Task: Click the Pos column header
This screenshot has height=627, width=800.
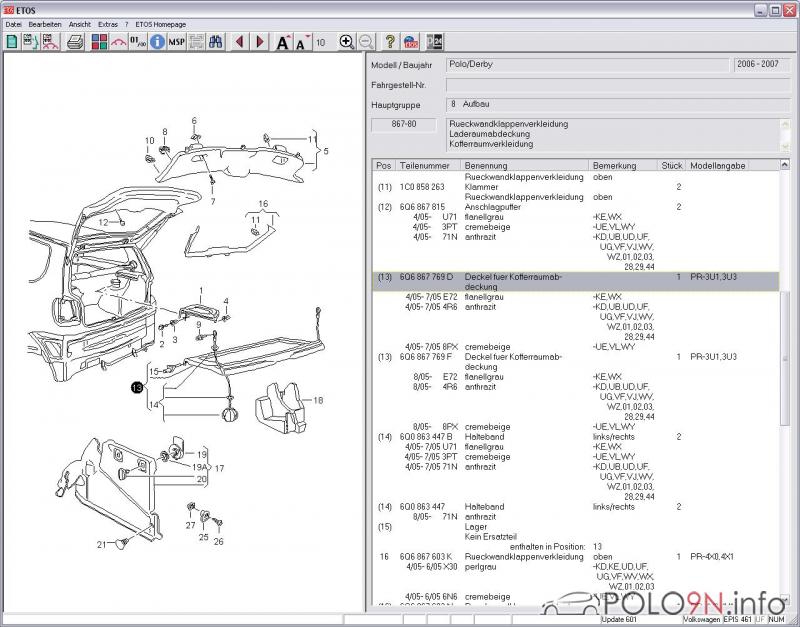Action: tap(384, 166)
